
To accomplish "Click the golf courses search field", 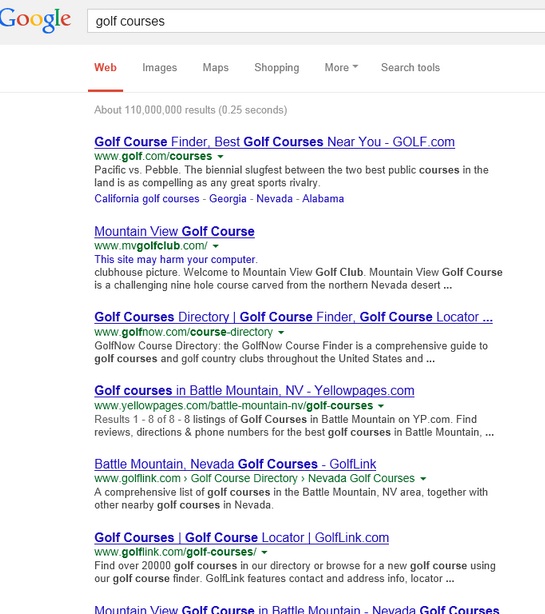I will [x=316, y=21].
